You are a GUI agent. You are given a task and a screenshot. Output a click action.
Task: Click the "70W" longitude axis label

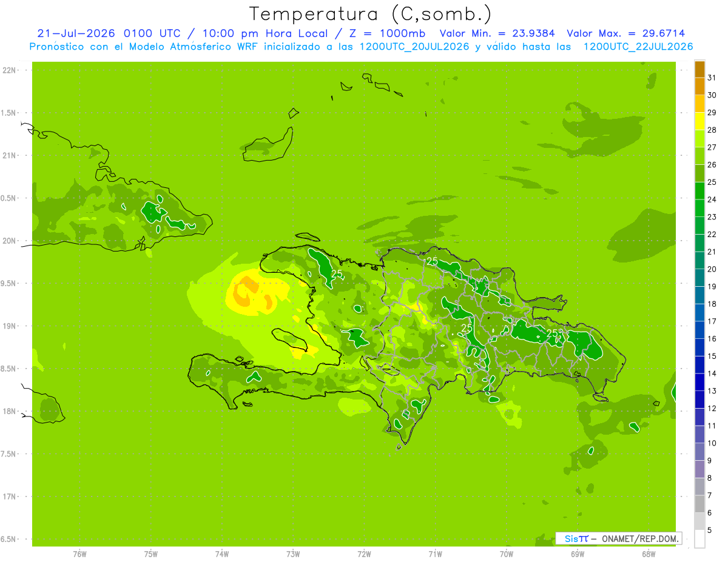[x=506, y=554]
